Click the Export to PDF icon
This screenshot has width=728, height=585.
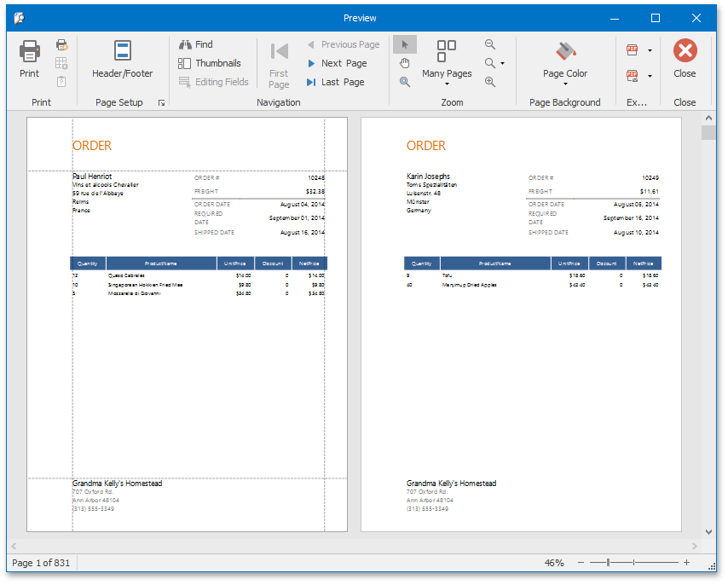pos(632,49)
